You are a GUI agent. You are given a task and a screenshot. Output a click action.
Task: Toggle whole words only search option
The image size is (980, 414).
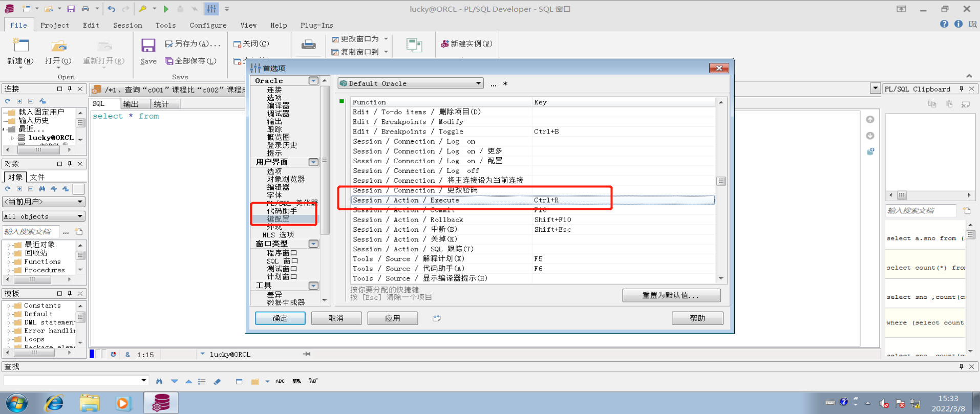[x=296, y=381]
